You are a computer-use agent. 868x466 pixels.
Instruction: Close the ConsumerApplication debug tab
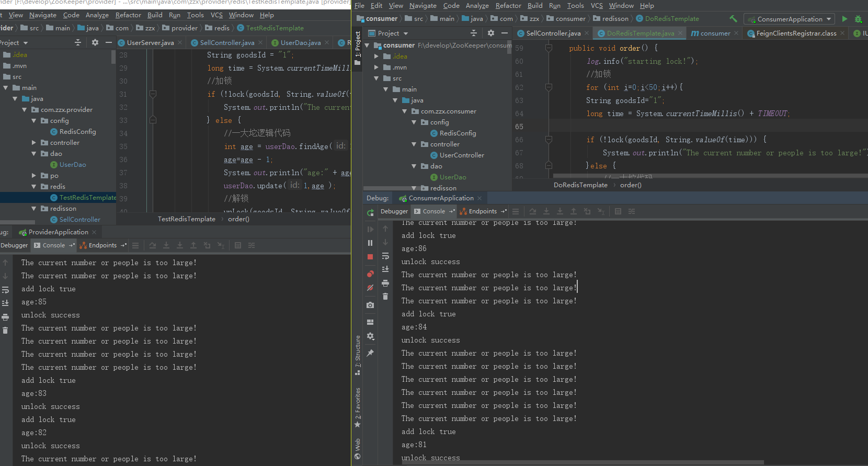[x=479, y=198]
